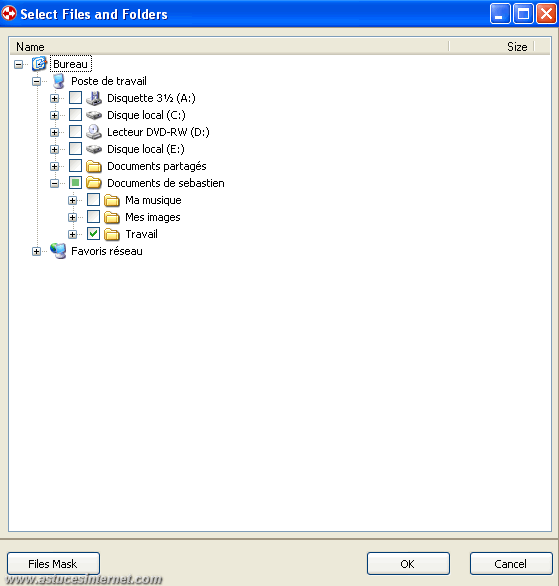Click the open folder icon for Documents de sebastien
Image resolution: width=559 pixels, height=586 pixels.
[x=94, y=183]
